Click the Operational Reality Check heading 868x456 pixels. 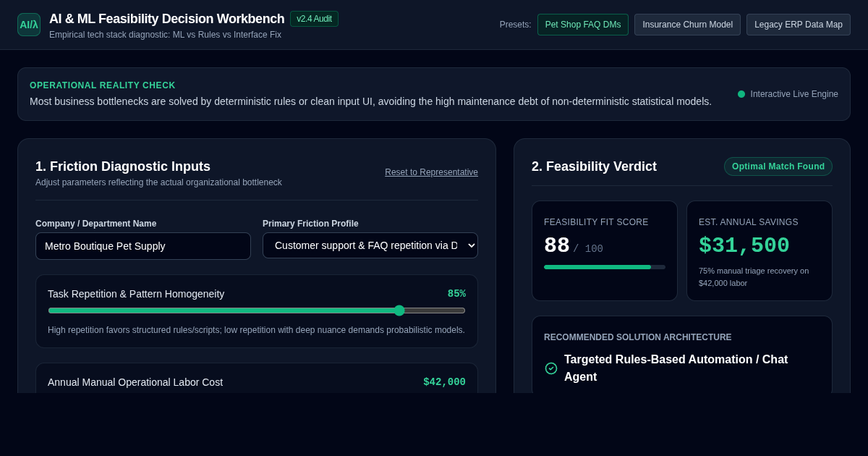point(103,85)
